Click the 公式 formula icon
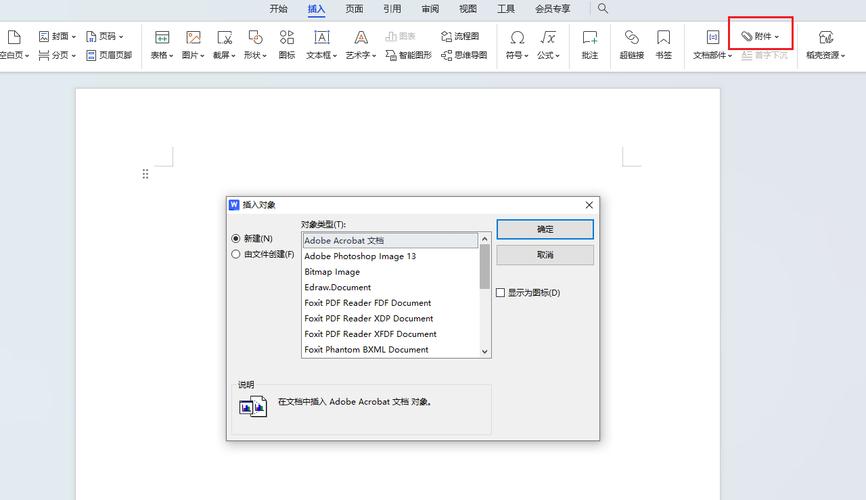 pyautogui.click(x=548, y=37)
